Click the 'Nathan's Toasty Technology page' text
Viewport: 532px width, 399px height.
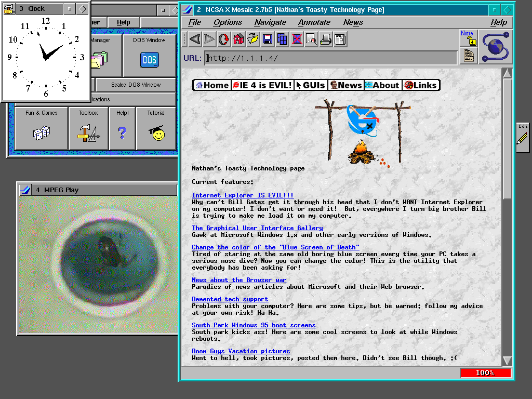(248, 168)
